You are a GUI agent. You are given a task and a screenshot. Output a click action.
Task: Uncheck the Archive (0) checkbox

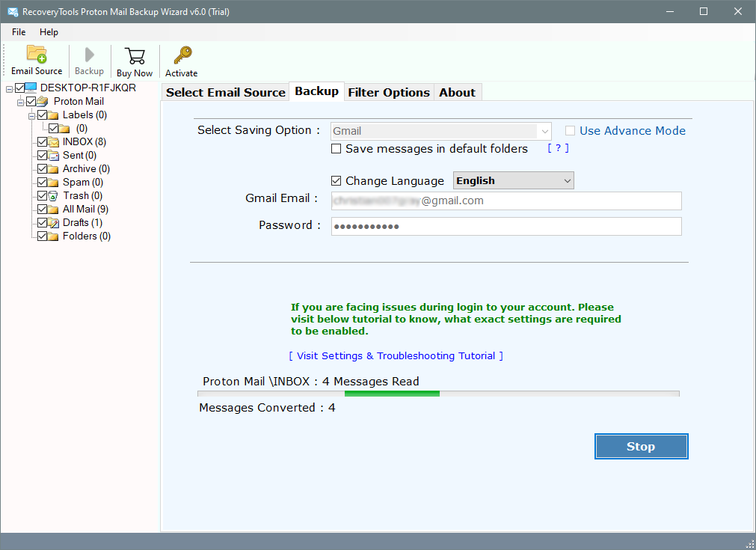pos(43,169)
